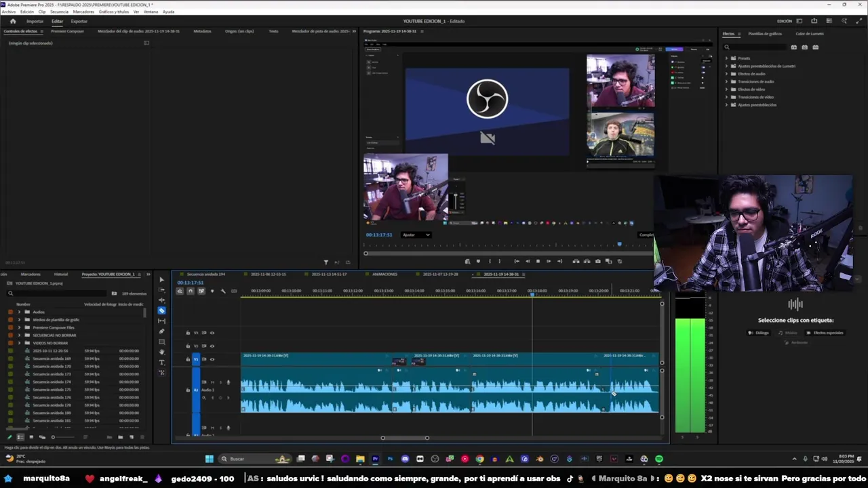The image size is (868, 488).
Task: Select the Ripple Edit tool
Action: coord(161,300)
